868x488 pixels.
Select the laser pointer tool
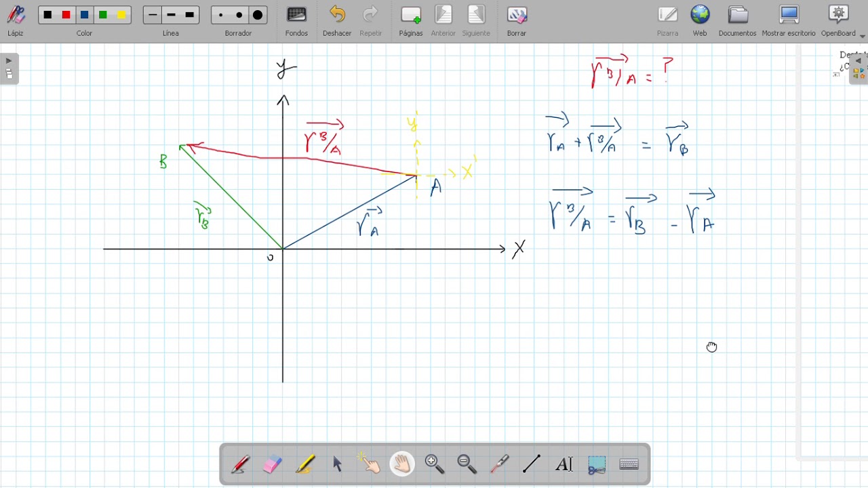pyautogui.click(x=500, y=464)
